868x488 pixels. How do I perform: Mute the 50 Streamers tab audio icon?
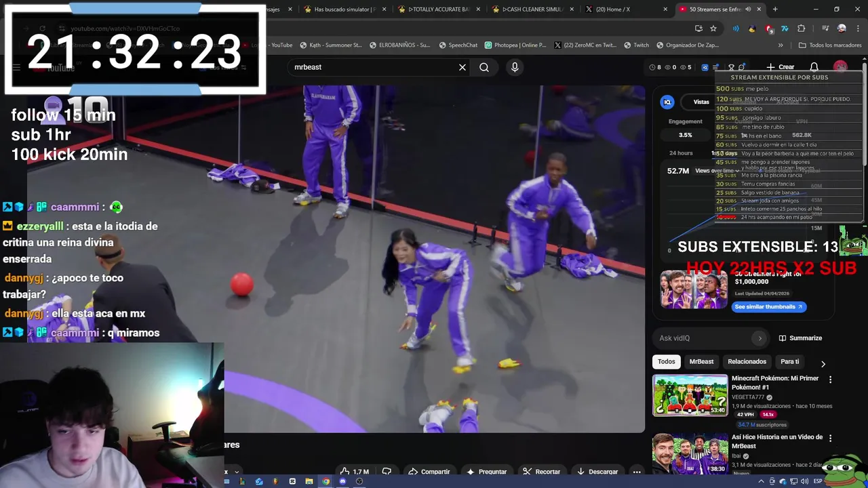click(748, 9)
